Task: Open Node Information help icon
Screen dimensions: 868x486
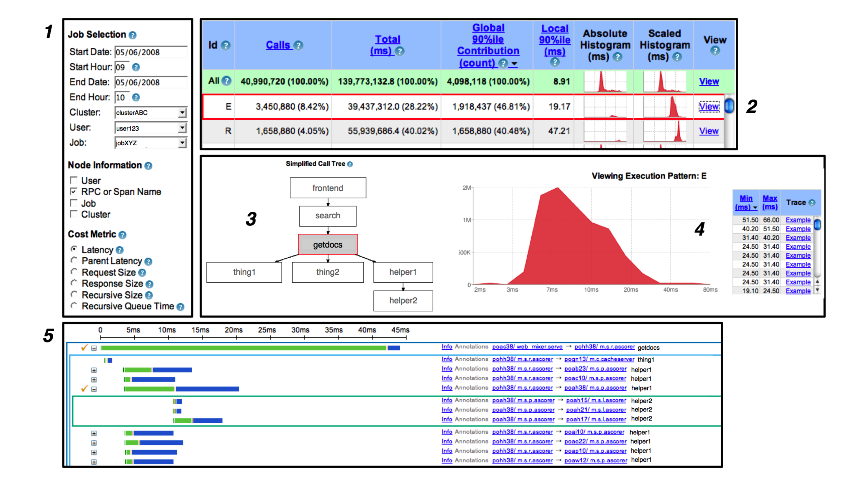Action: click(148, 166)
